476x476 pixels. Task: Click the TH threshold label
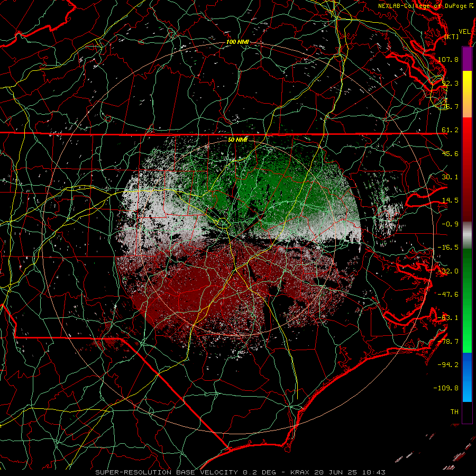454,412
